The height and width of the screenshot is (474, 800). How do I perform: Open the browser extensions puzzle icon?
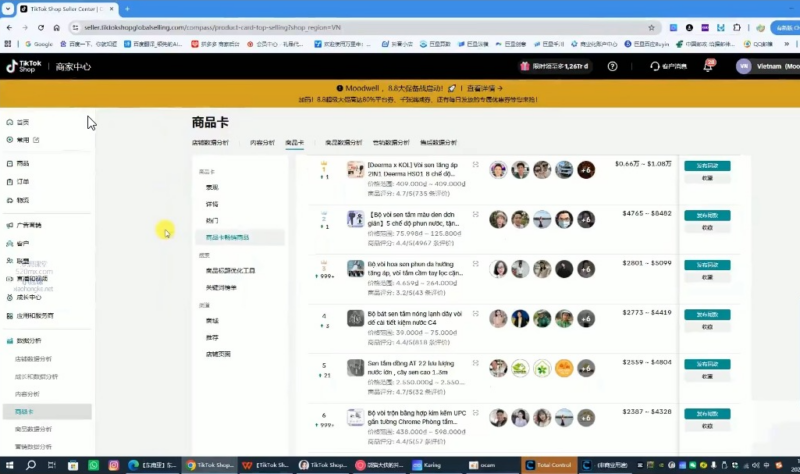[737, 28]
